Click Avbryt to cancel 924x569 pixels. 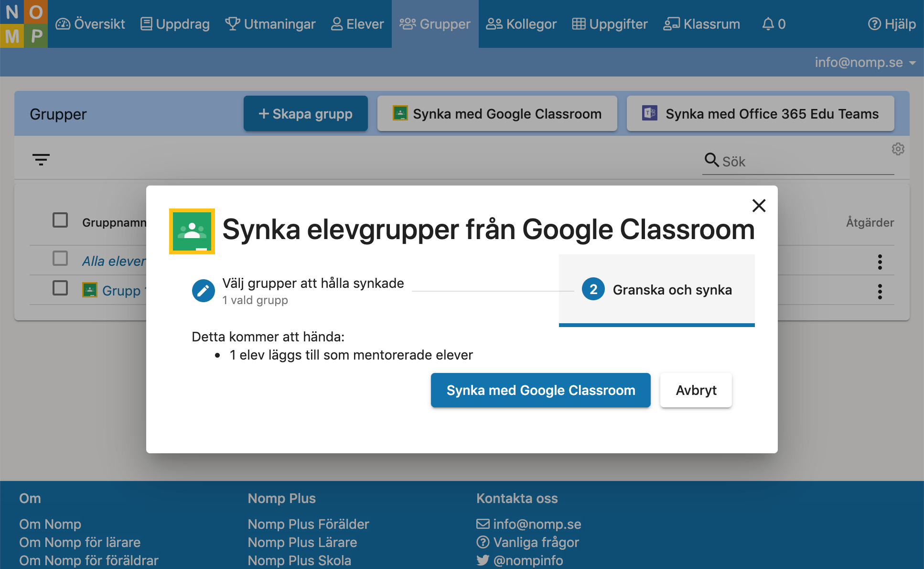click(x=696, y=390)
